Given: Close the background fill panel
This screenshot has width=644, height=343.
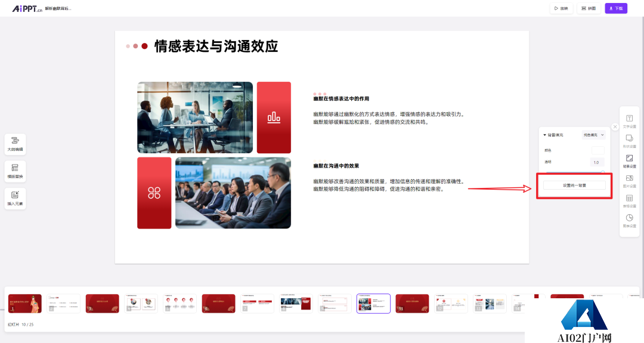Looking at the screenshot, I should point(615,127).
